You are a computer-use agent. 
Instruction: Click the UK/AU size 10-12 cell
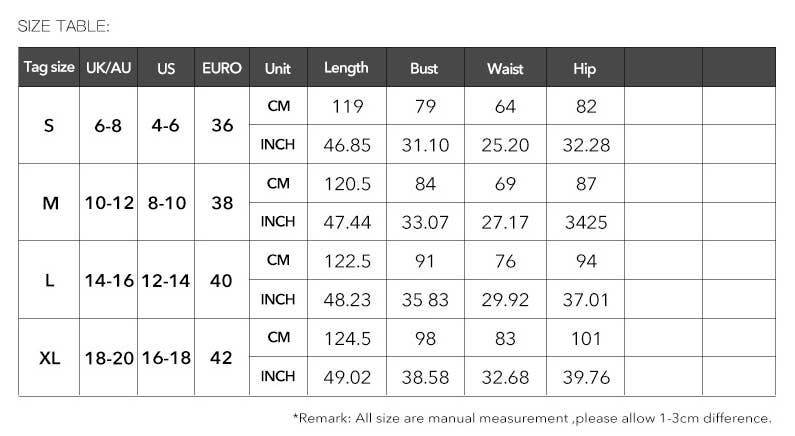(109, 203)
